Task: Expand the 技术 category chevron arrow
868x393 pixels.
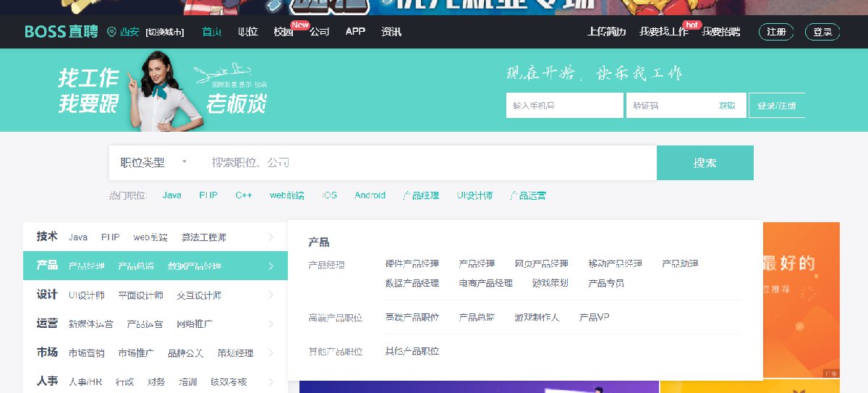Action: pyautogui.click(x=271, y=237)
